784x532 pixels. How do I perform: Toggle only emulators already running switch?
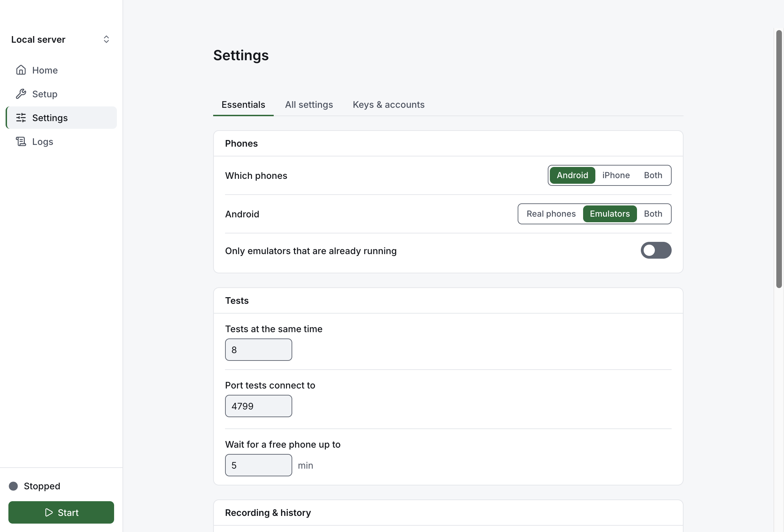click(656, 250)
